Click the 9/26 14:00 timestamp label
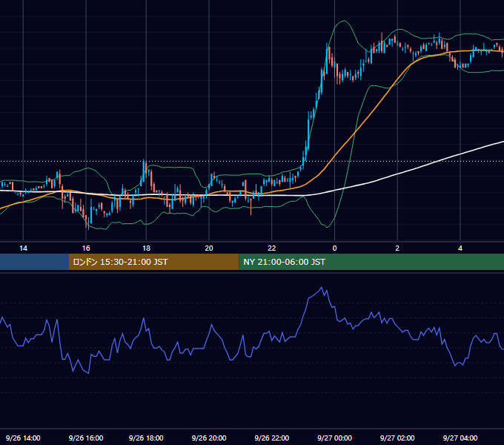Viewport: 504px width, 445px height. (x=23, y=438)
